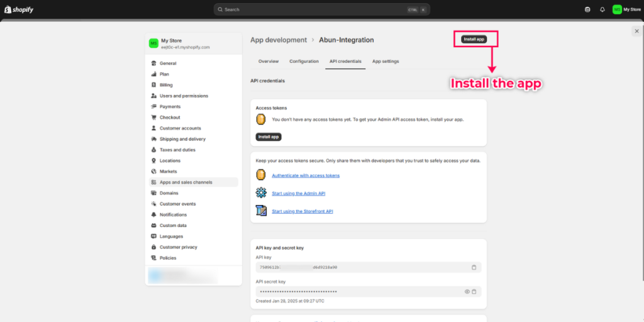This screenshot has width=644, height=322.
Task: Click Install app in Access tokens card
Action: [x=268, y=136]
